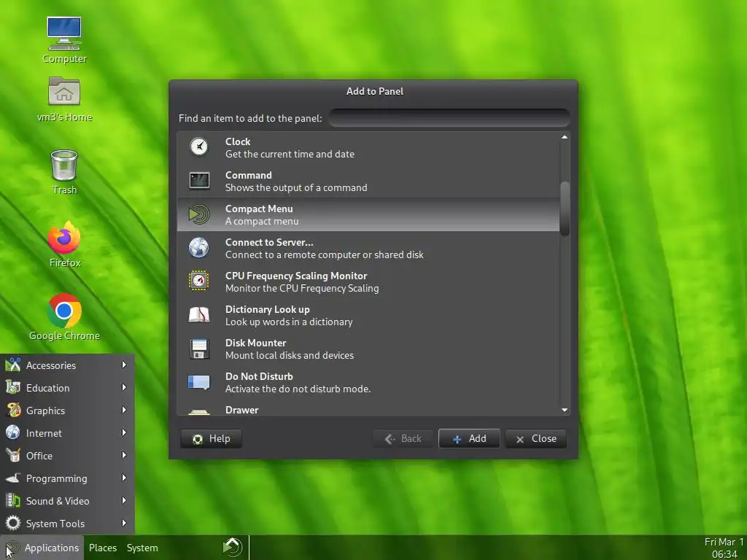Viewport: 747px width, 560px height.
Task: Open the Applications menu in the panel
Action: 42,548
